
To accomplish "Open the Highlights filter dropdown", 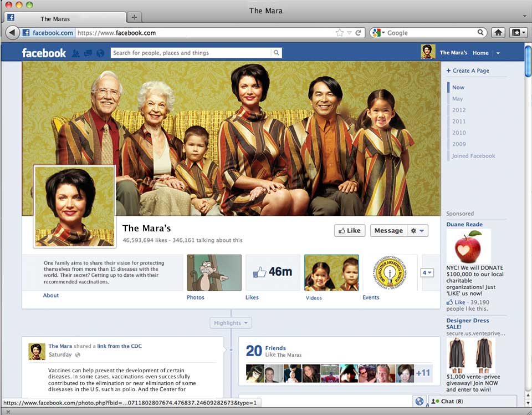I will click(231, 323).
